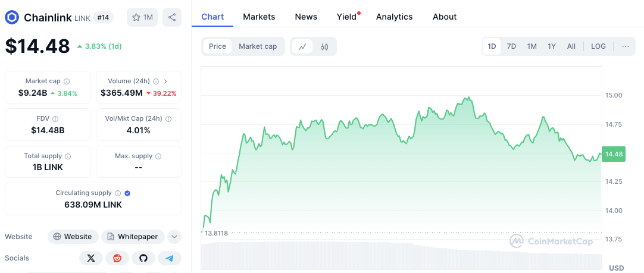
Task: Switch to the Analytics tab
Action: 394,17
